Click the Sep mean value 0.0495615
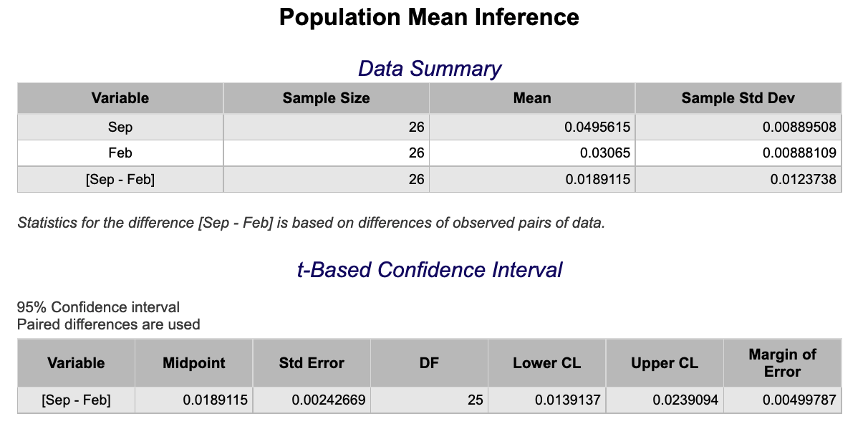868x429 pixels. pyautogui.click(x=597, y=127)
